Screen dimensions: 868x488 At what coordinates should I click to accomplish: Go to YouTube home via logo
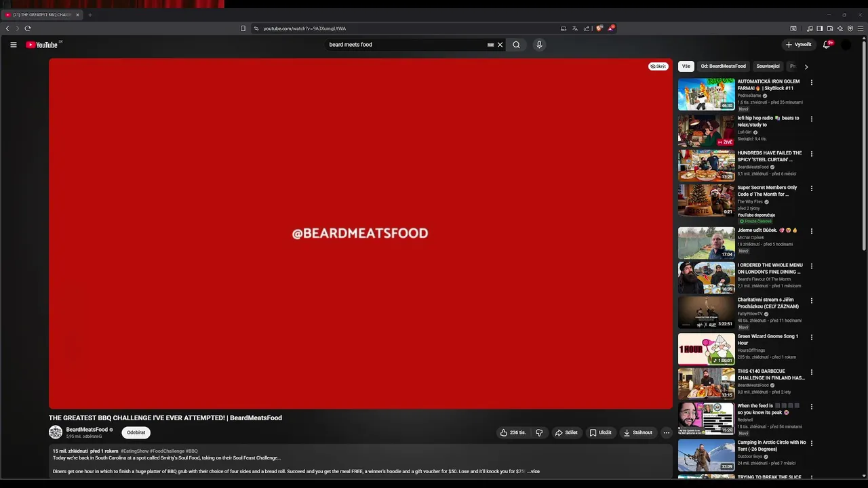(42, 45)
